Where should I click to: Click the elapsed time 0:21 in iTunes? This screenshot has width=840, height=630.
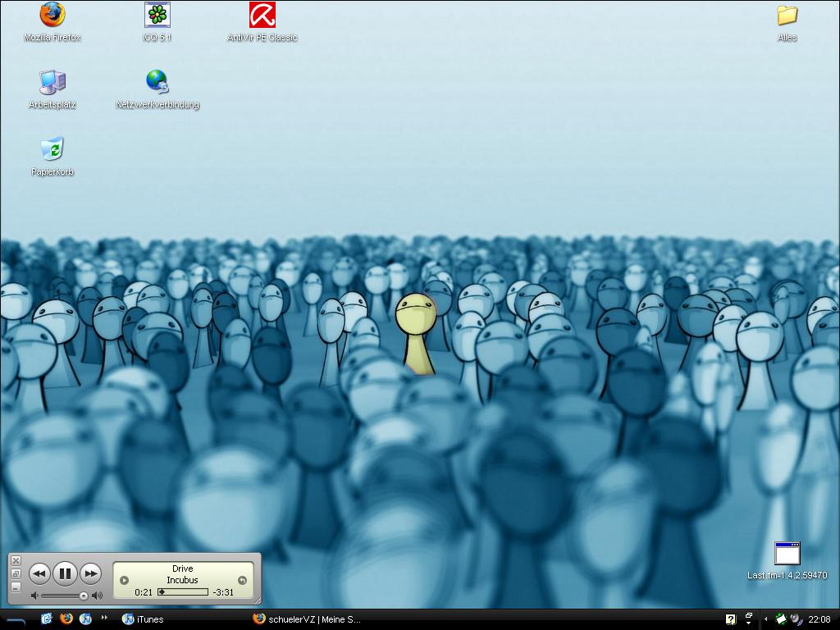pos(143,592)
